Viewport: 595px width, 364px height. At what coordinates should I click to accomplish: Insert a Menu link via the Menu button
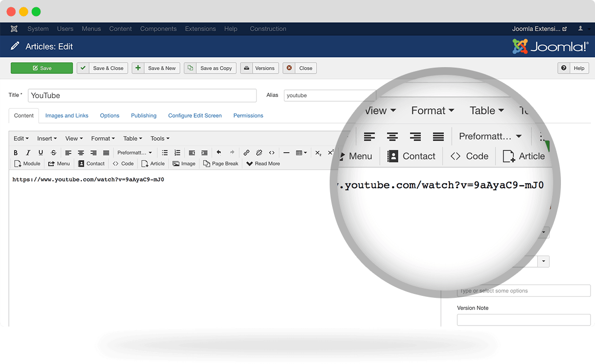(x=59, y=164)
